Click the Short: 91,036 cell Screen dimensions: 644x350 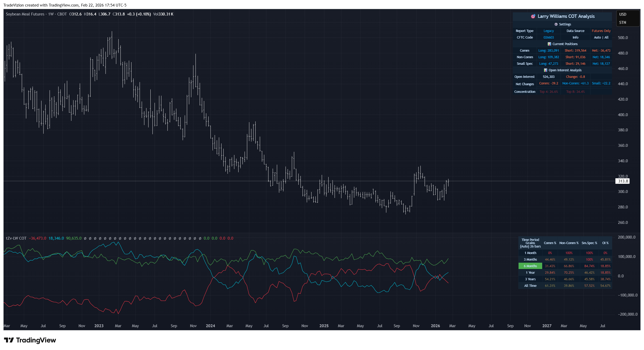[575, 57]
